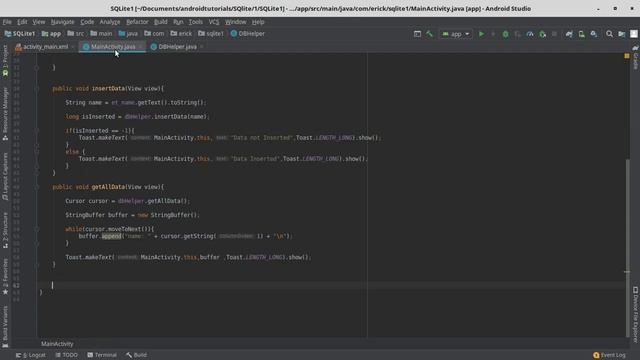Open the Window menu
This screenshot has width=640, height=360.
pos(236,22)
